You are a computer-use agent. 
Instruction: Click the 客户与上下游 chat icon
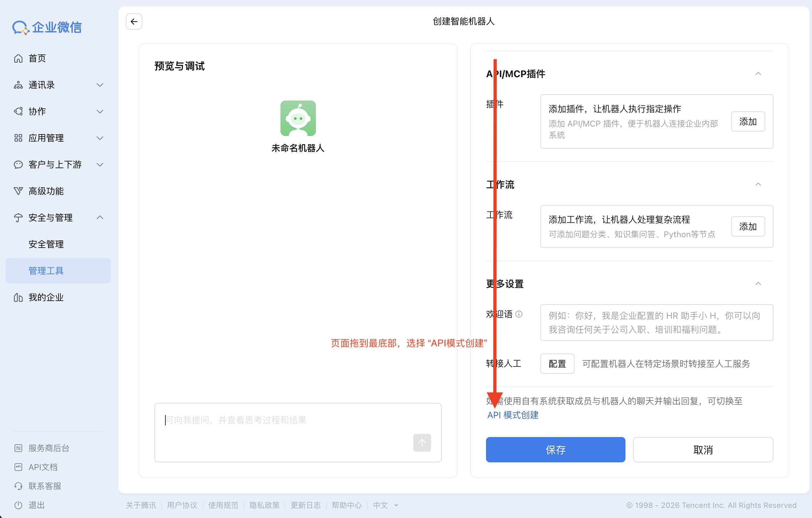tap(18, 164)
